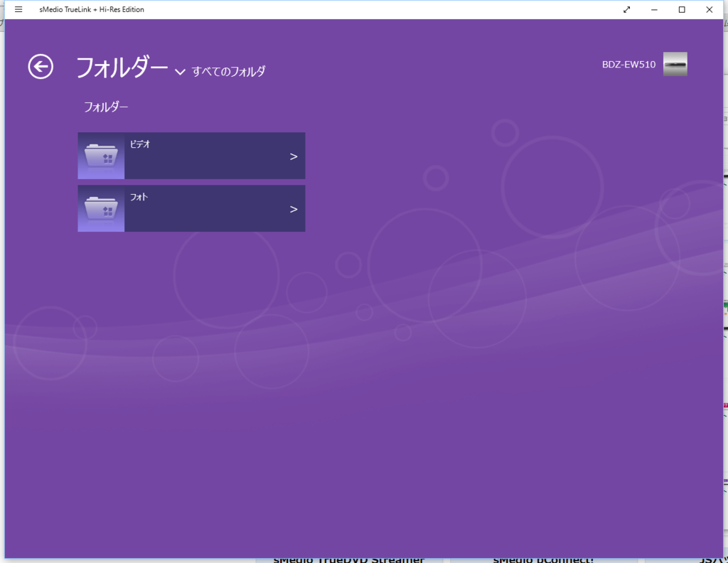Maximize the sMedio TrueLink window

pos(682,9)
